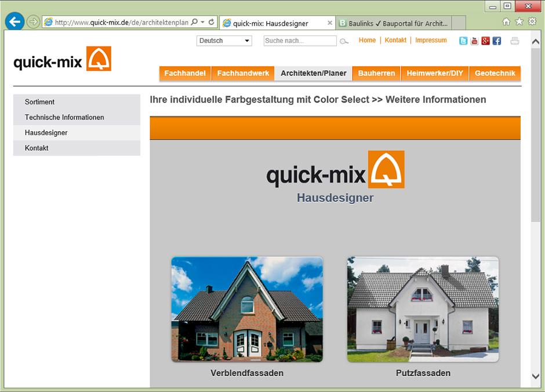Open Sortiment in the sidebar
This screenshot has height=392, width=545.
pos(77,102)
